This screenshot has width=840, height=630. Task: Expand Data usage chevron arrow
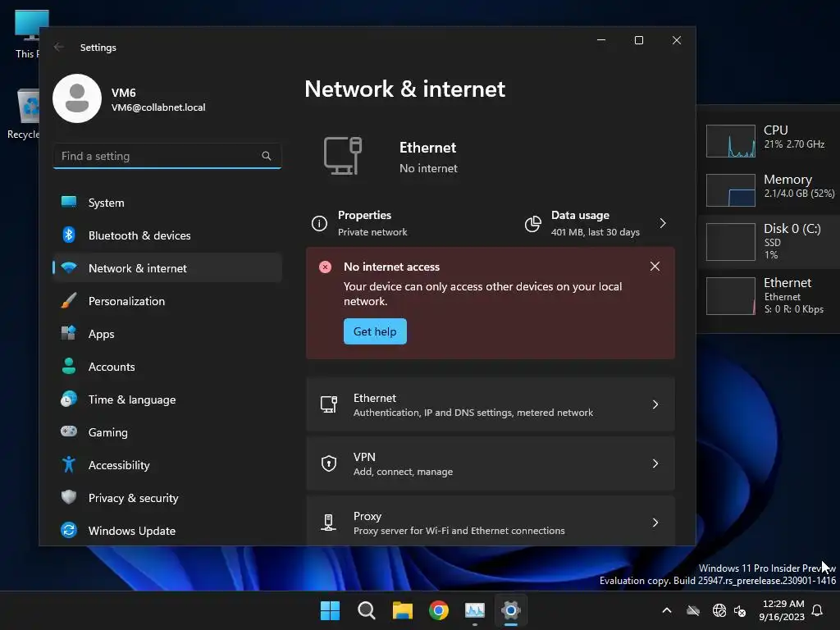pyautogui.click(x=663, y=223)
